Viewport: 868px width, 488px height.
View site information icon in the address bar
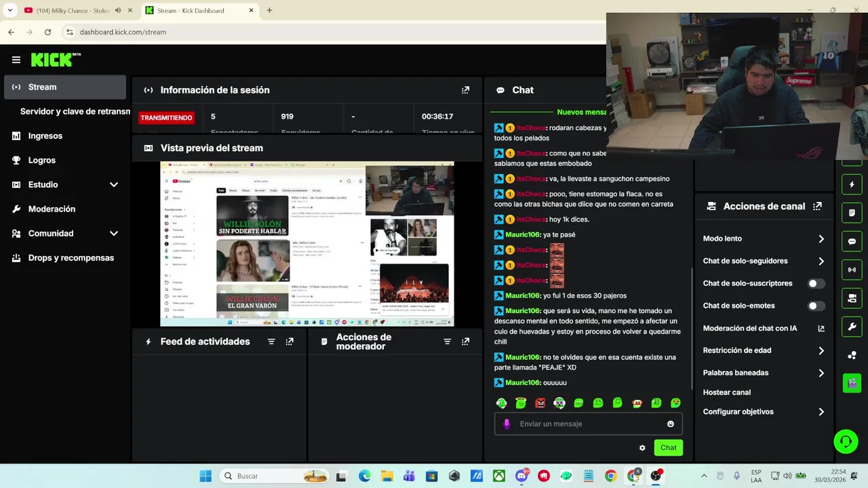[x=69, y=32]
